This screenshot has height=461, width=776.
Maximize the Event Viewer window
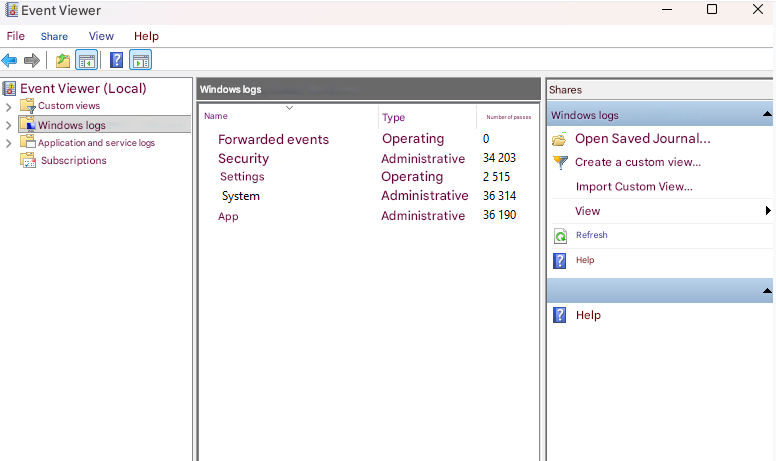click(x=712, y=9)
